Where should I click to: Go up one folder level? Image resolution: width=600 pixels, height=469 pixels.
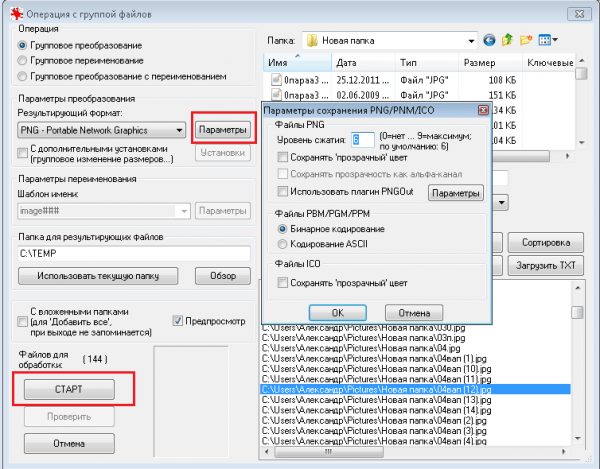508,41
